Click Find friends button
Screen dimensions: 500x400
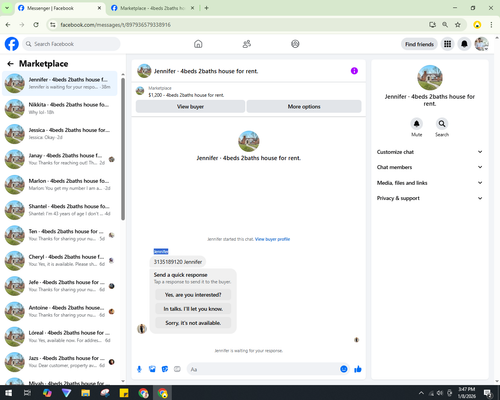point(419,44)
